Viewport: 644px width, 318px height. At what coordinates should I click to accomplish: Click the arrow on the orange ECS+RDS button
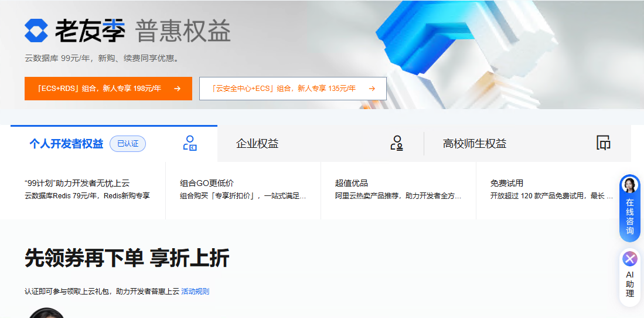click(x=177, y=89)
